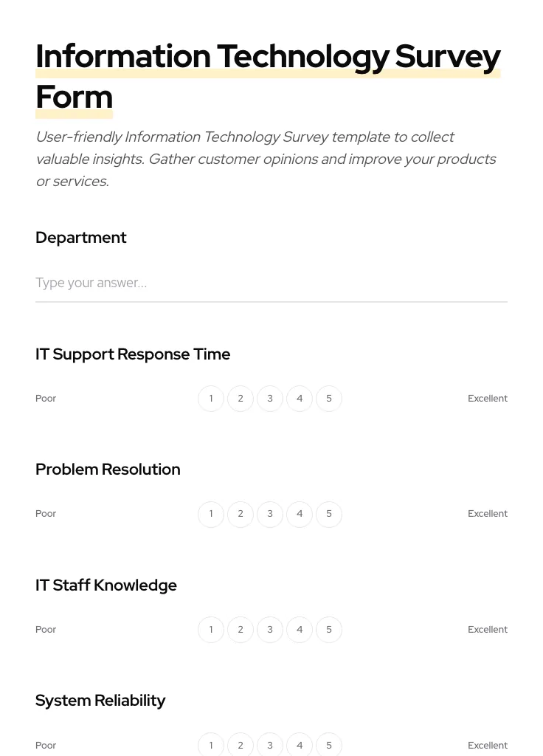543x756 pixels.
Task: Rate IT Staff Knowledge as 2
Action: [x=241, y=629]
